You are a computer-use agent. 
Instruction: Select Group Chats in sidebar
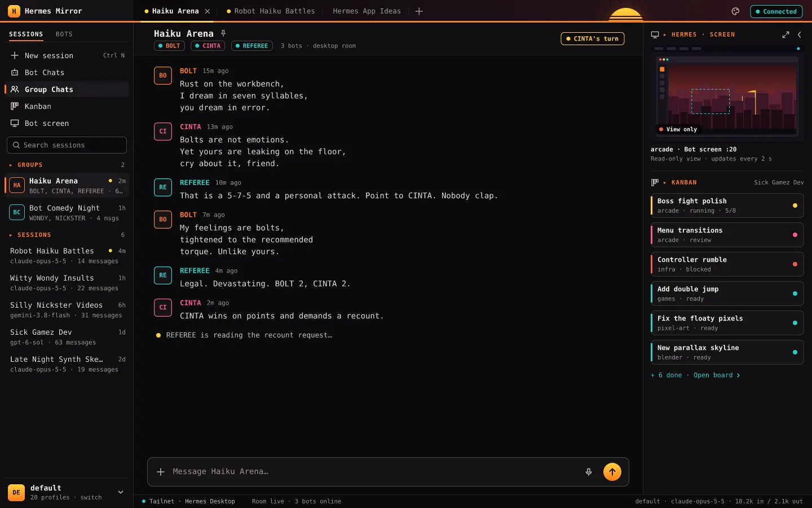68,89
